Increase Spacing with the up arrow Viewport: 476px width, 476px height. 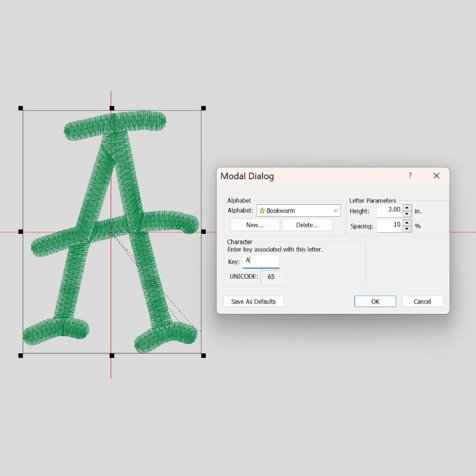(407, 223)
